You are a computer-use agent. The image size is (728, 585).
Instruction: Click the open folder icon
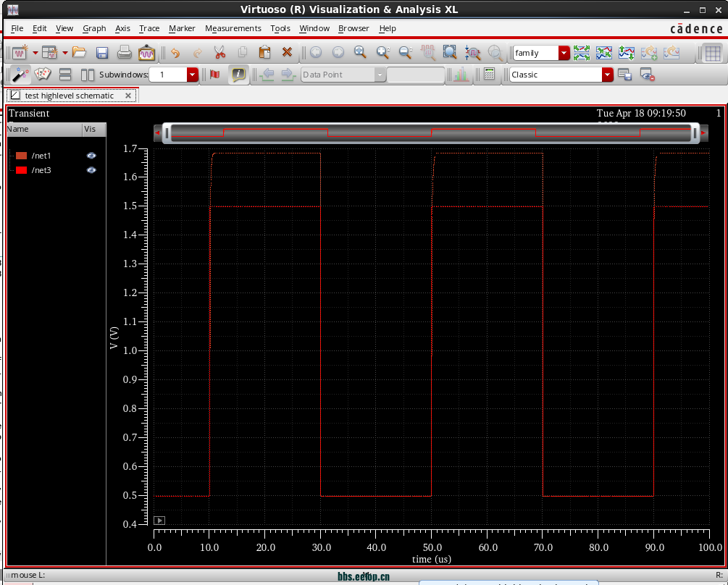tap(80, 52)
